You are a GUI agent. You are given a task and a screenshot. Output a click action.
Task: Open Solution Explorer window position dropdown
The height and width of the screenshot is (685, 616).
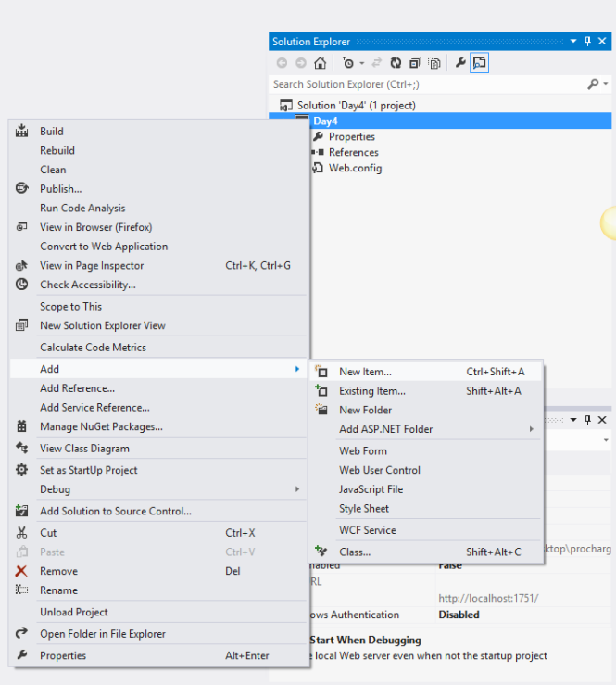click(x=573, y=41)
